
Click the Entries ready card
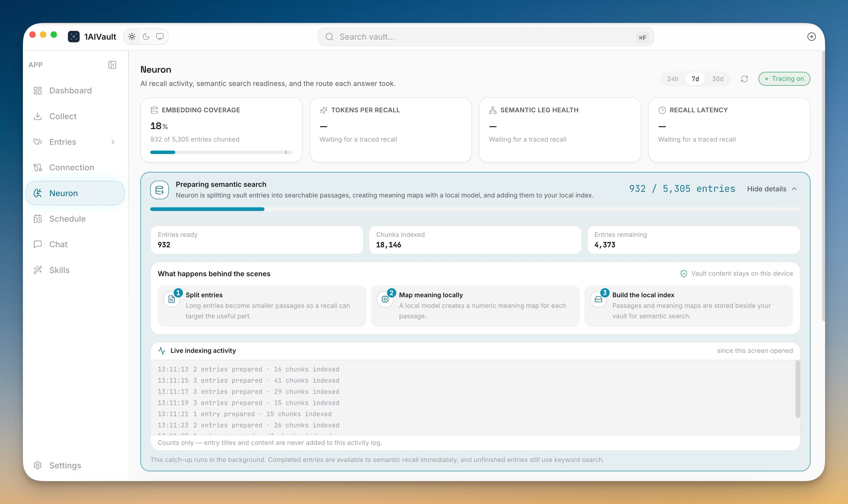(256, 240)
